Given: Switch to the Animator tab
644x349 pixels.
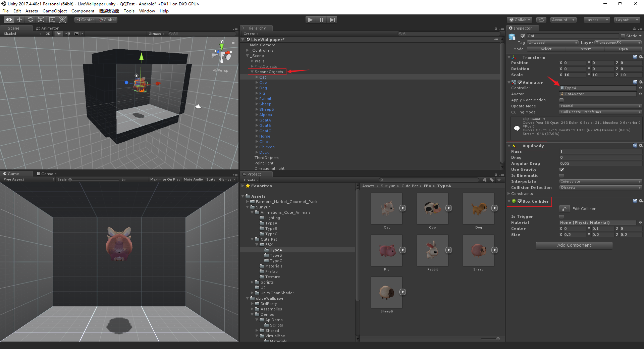Looking at the screenshot, I should point(47,28).
